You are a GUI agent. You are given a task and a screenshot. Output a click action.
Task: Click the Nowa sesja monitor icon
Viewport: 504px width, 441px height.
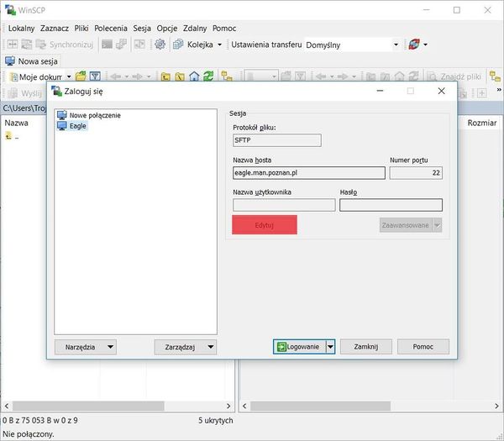10,61
